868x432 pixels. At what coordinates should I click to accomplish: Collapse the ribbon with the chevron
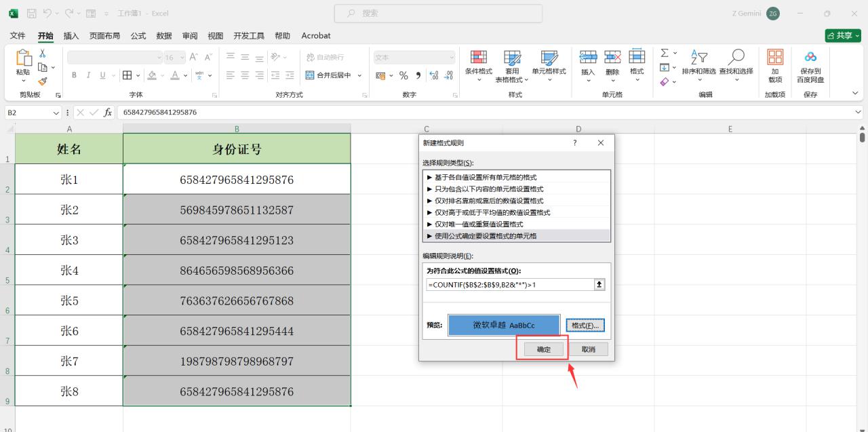click(854, 94)
